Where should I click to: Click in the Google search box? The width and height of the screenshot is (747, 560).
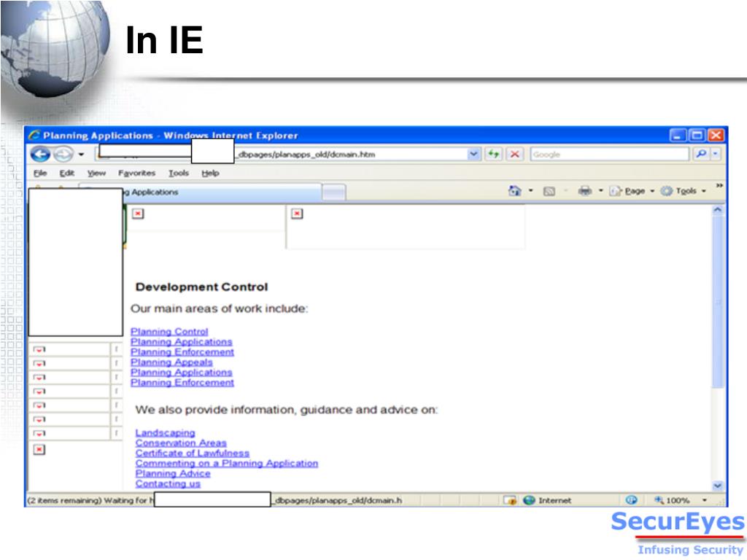tap(609, 155)
